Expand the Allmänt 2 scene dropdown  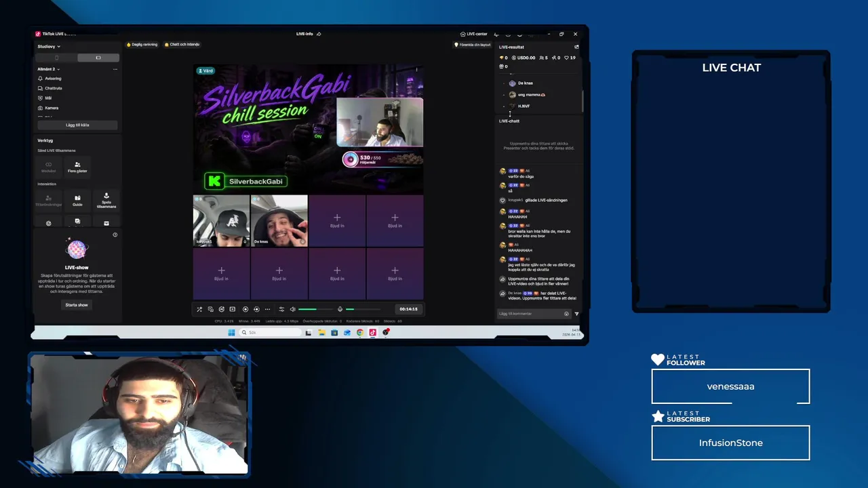coord(48,69)
